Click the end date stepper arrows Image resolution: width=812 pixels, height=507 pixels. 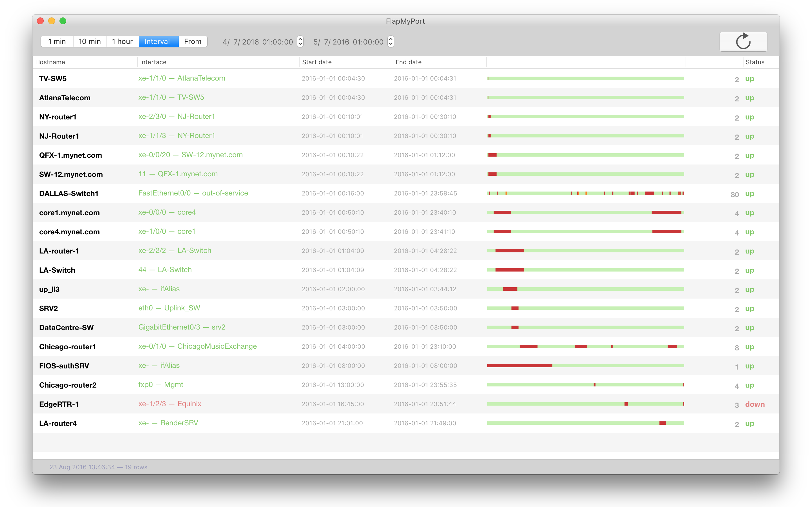pyautogui.click(x=390, y=42)
